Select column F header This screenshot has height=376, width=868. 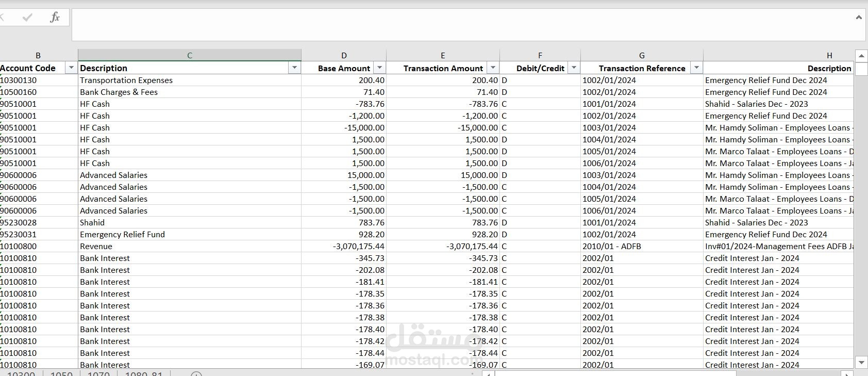point(540,55)
